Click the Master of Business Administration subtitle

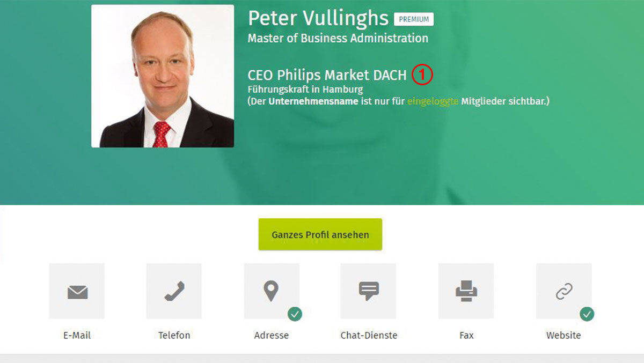click(338, 39)
